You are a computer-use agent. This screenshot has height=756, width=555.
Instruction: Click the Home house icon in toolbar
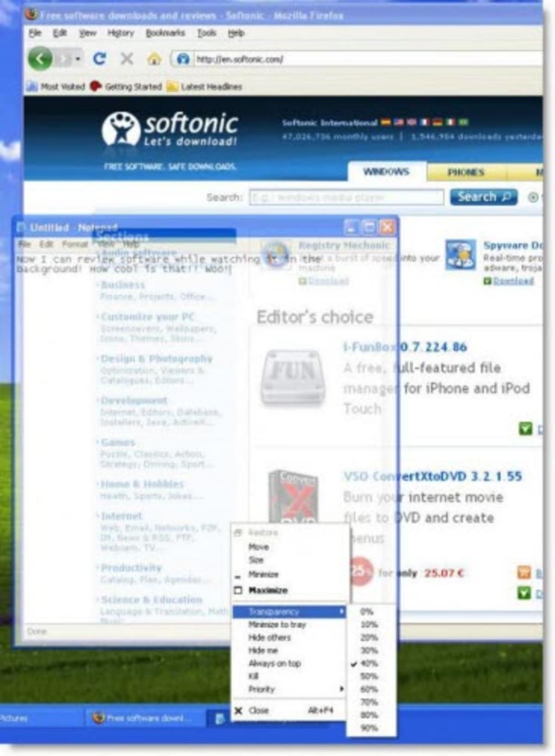155,59
